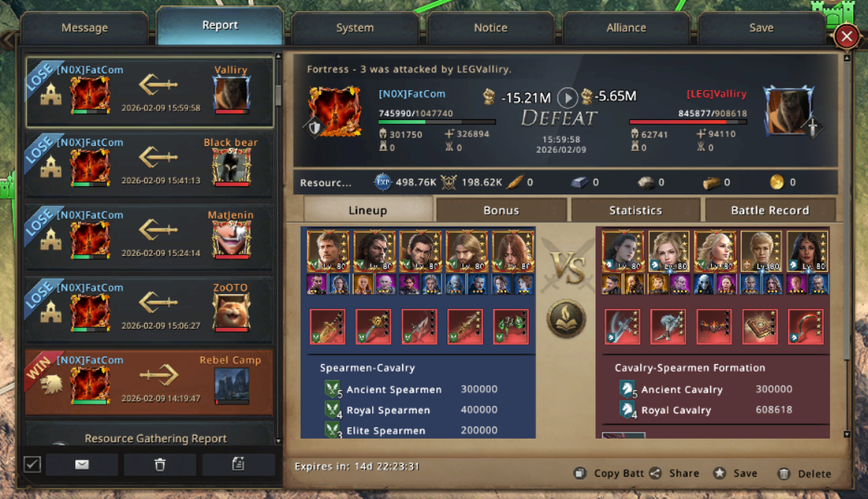Open the central tactics book emblem

566,319
